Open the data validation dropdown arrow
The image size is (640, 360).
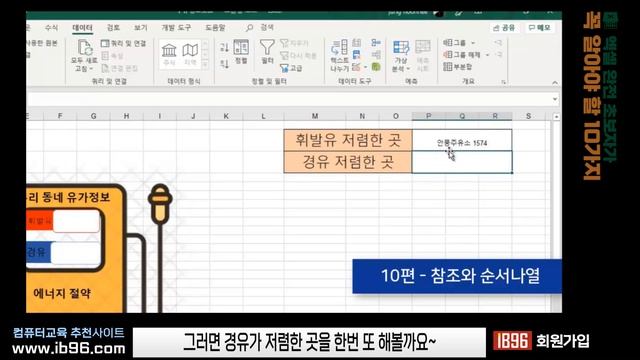[x=366, y=67]
